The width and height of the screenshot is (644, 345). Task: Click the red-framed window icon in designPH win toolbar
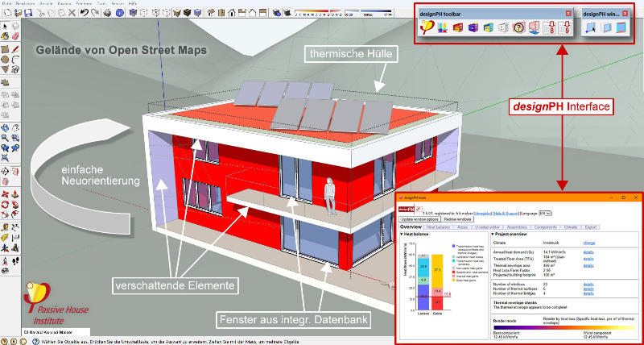pos(621,28)
